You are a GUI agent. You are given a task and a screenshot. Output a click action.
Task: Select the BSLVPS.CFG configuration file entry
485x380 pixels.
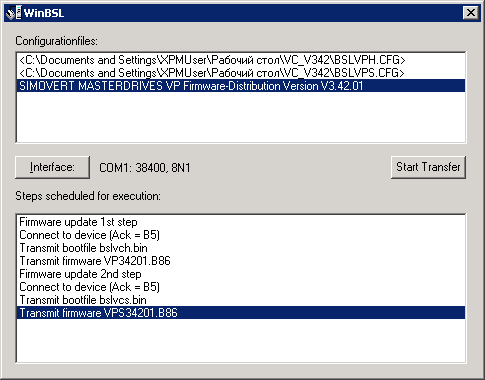pos(241,73)
